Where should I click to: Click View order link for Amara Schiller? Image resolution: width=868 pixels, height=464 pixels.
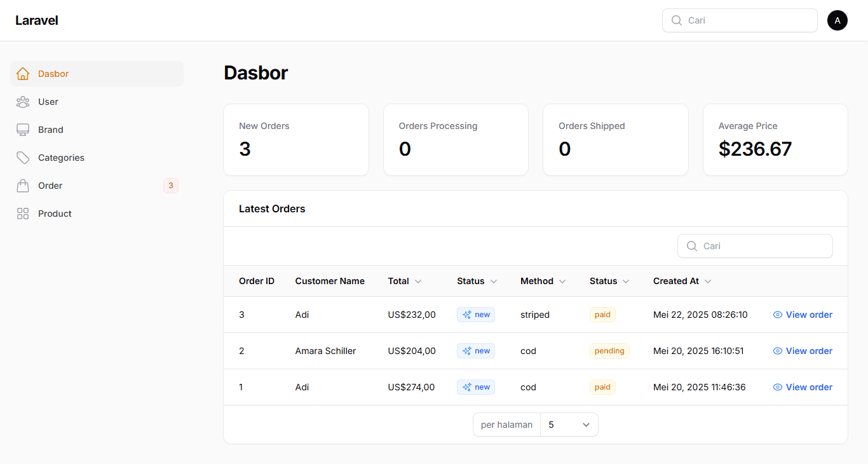[x=803, y=351]
